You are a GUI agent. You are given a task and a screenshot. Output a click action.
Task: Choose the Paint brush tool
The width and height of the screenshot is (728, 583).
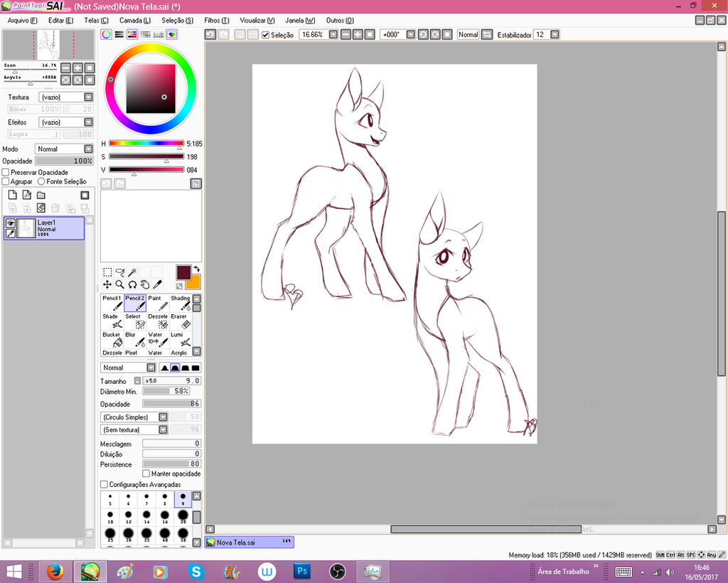(x=158, y=303)
